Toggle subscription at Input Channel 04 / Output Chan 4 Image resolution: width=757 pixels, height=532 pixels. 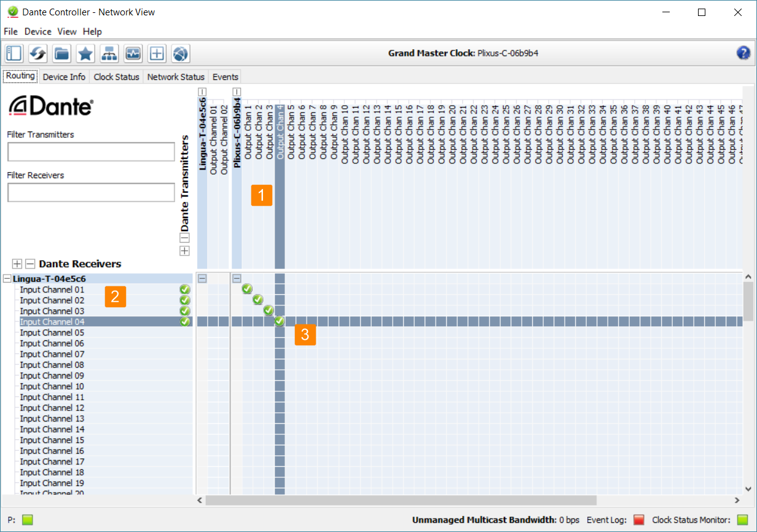point(280,321)
